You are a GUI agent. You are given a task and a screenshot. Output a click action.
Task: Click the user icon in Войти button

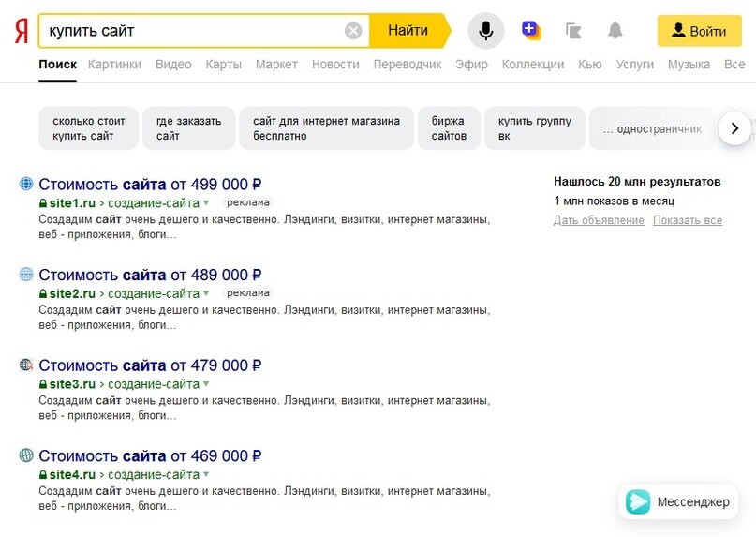click(678, 30)
